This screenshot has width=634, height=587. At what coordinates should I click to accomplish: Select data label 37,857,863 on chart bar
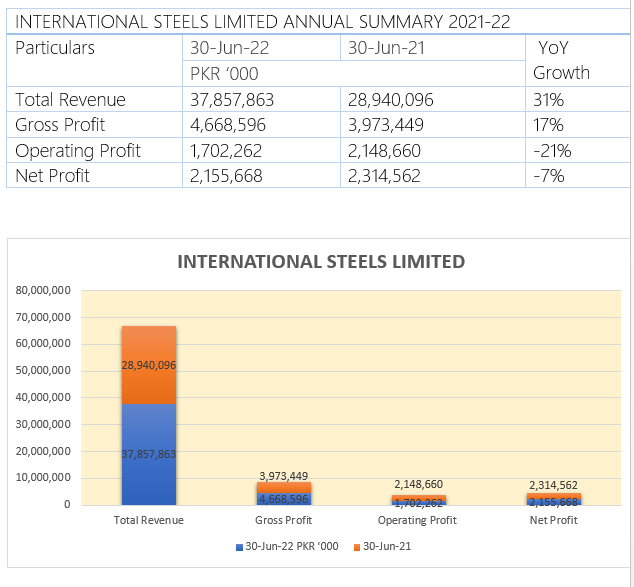149,454
